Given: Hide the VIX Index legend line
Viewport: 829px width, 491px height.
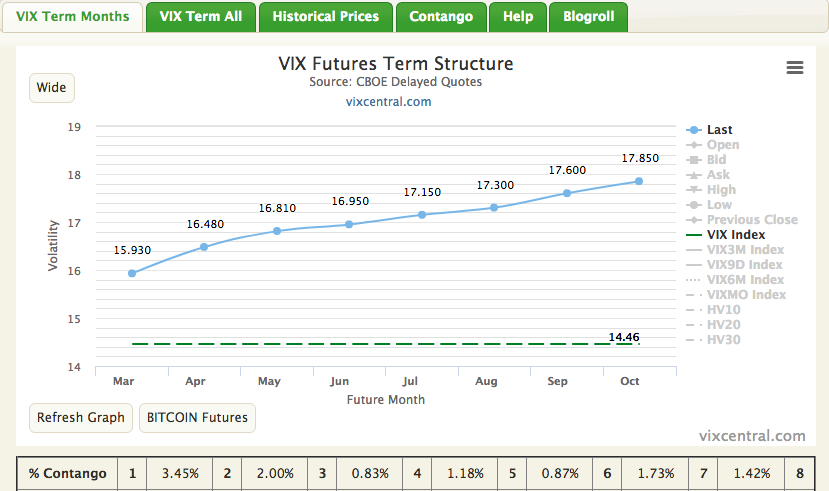Looking at the screenshot, I should click(x=735, y=235).
